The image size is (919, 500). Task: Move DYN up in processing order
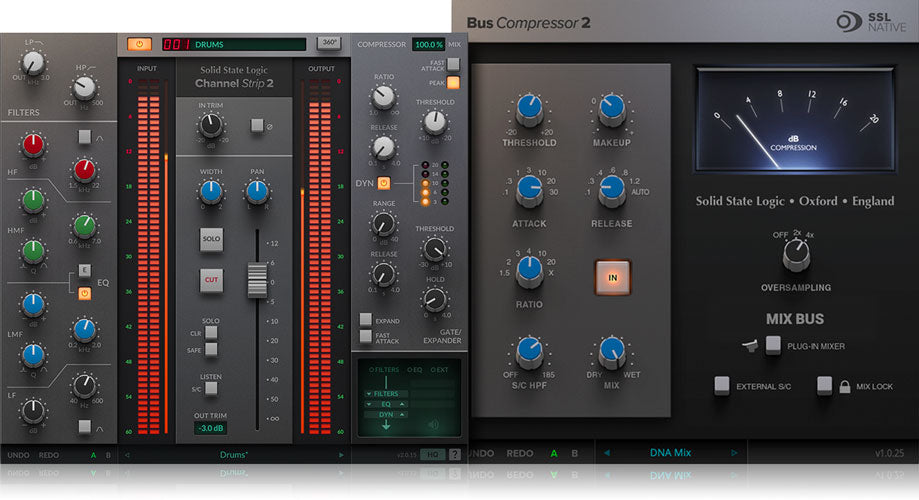click(x=402, y=414)
